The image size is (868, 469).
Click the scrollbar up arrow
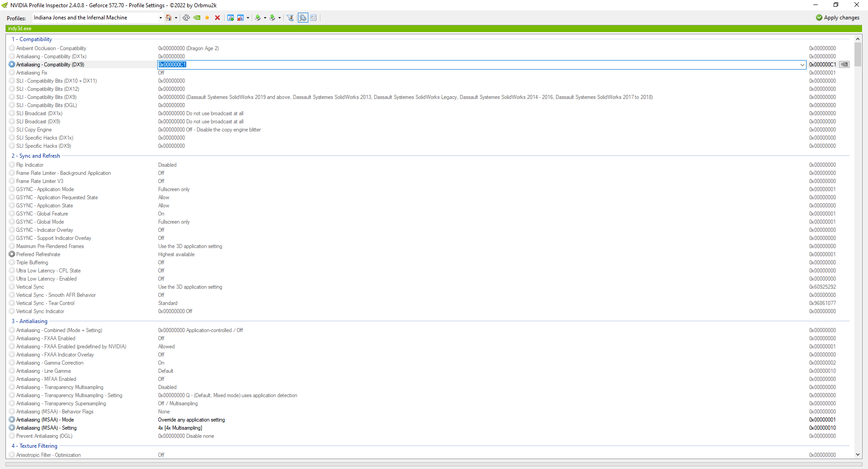[x=858, y=39]
